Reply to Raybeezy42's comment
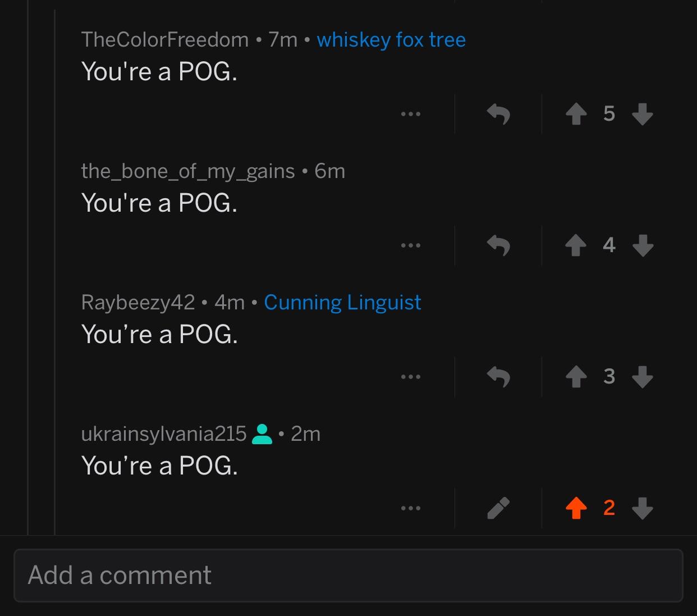Viewport: 697px width, 616px height. pyautogui.click(x=498, y=376)
